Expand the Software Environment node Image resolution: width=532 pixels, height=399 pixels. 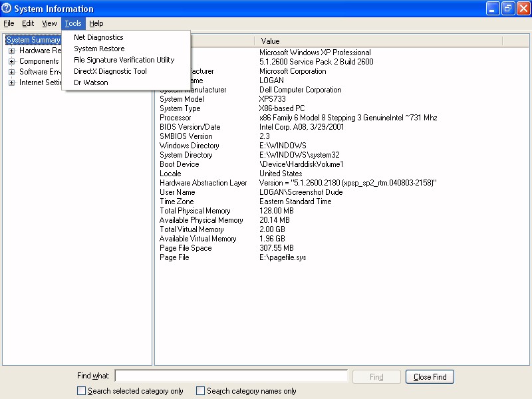click(x=11, y=72)
